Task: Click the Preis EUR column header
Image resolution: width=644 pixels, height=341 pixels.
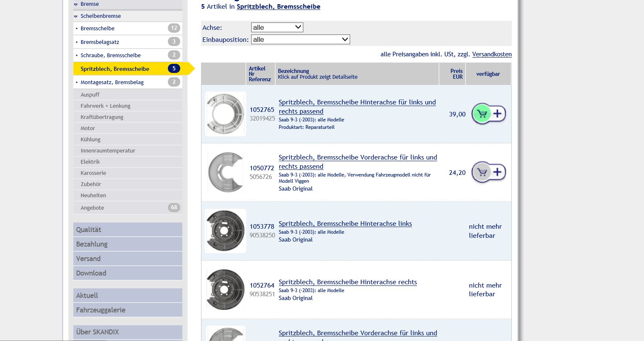Action: pyautogui.click(x=453, y=74)
